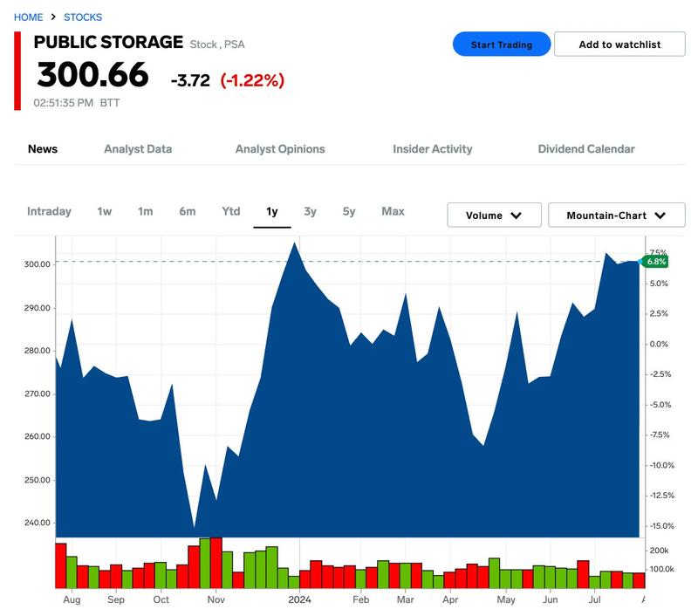This screenshot has width=698, height=616.
Task: Set chart range to 6m
Action: tap(188, 211)
